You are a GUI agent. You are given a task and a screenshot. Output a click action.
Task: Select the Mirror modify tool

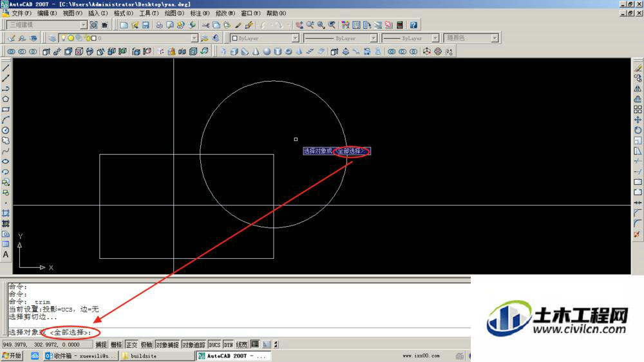pos(638,88)
